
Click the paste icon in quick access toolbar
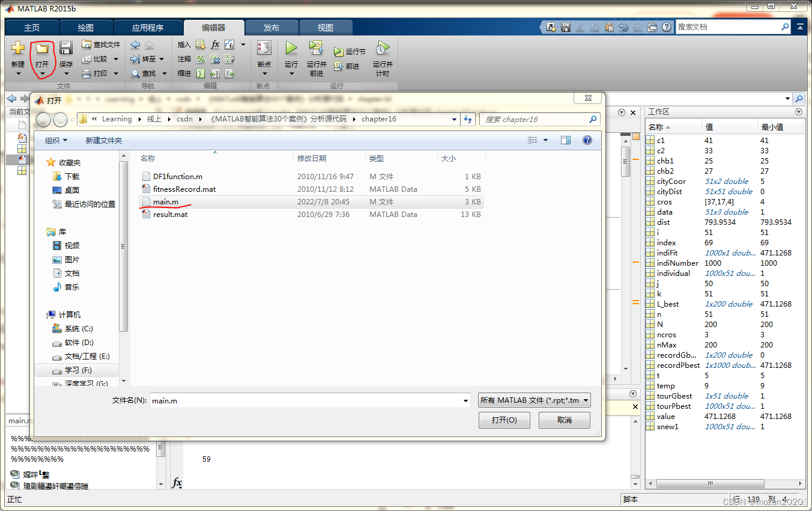[x=609, y=27]
